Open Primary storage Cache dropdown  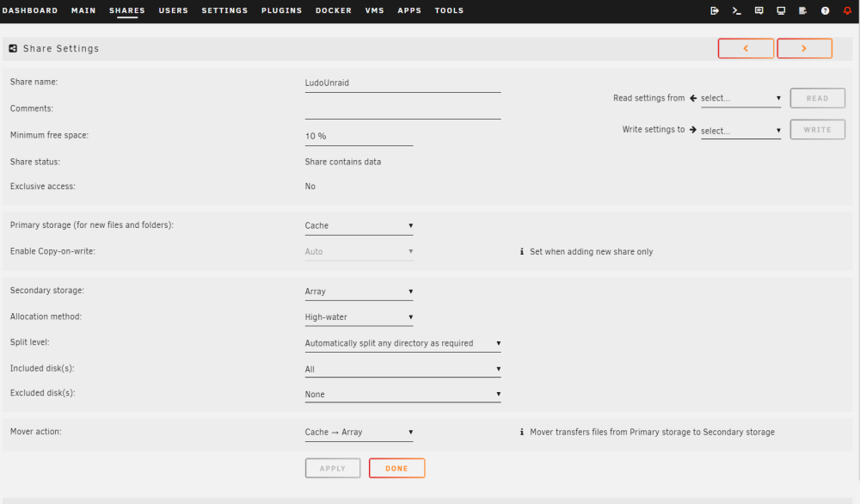point(359,225)
